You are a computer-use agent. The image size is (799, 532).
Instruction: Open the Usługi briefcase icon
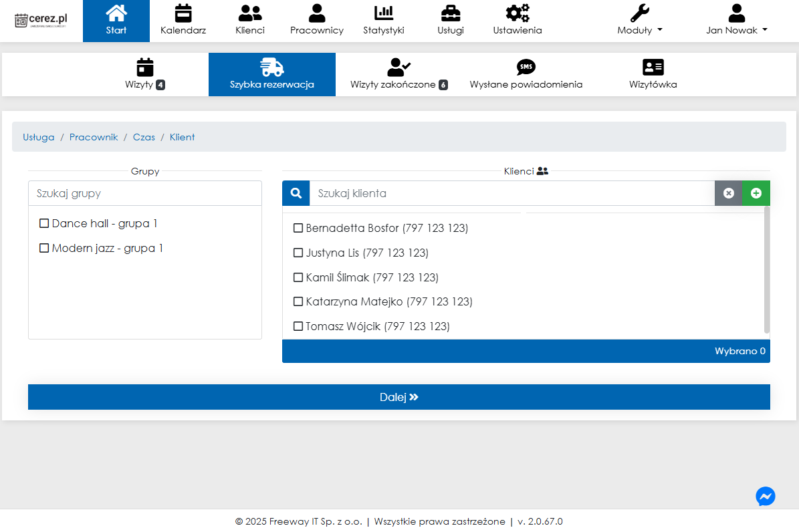coord(451,13)
